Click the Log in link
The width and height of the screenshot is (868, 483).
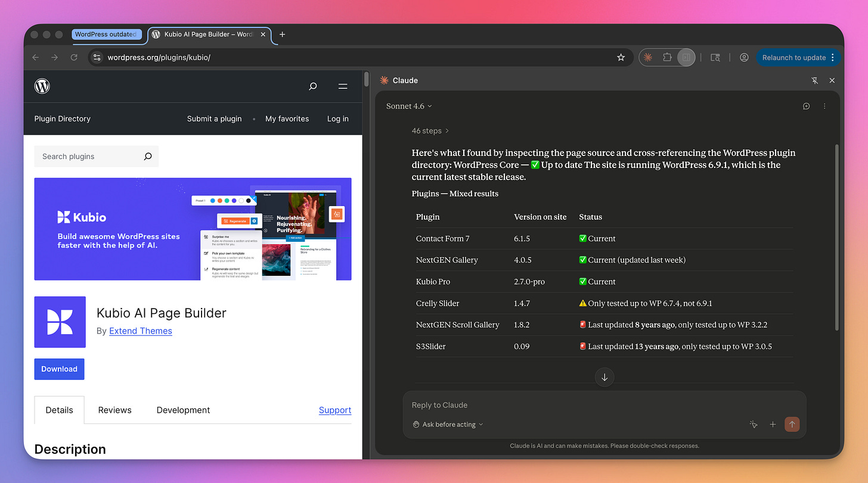click(338, 119)
